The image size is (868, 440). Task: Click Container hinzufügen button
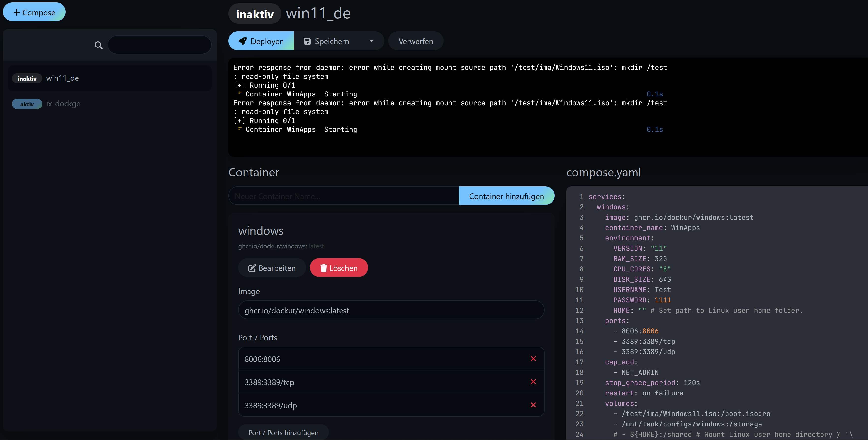[506, 196]
